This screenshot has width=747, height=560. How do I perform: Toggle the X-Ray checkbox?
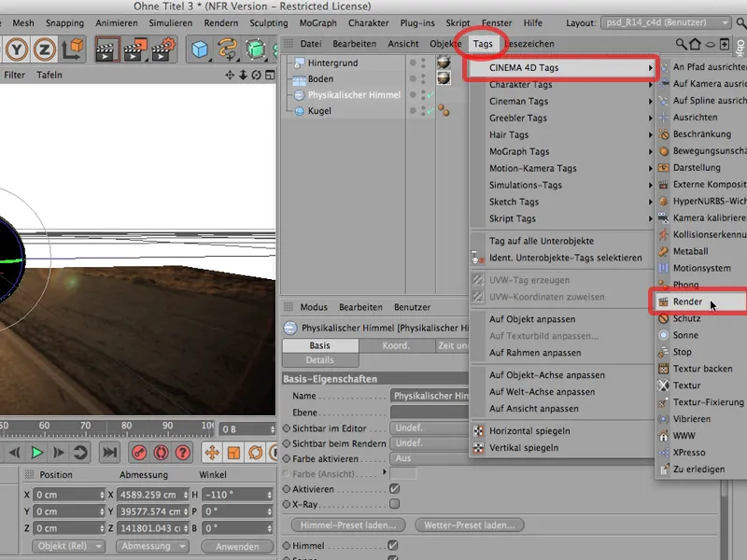[x=394, y=504]
